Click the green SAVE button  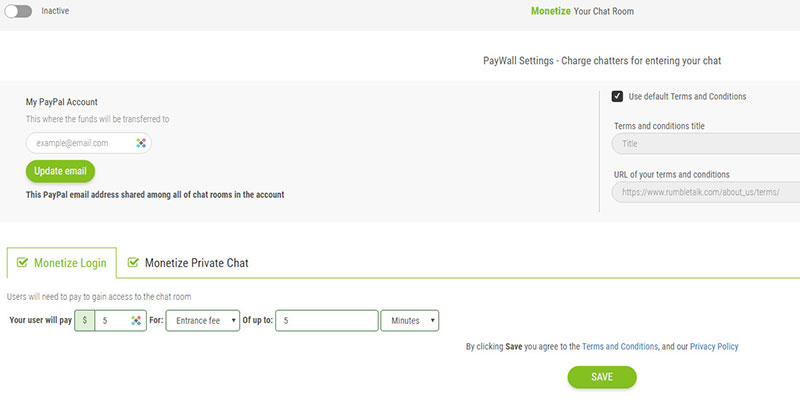coord(601,377)
